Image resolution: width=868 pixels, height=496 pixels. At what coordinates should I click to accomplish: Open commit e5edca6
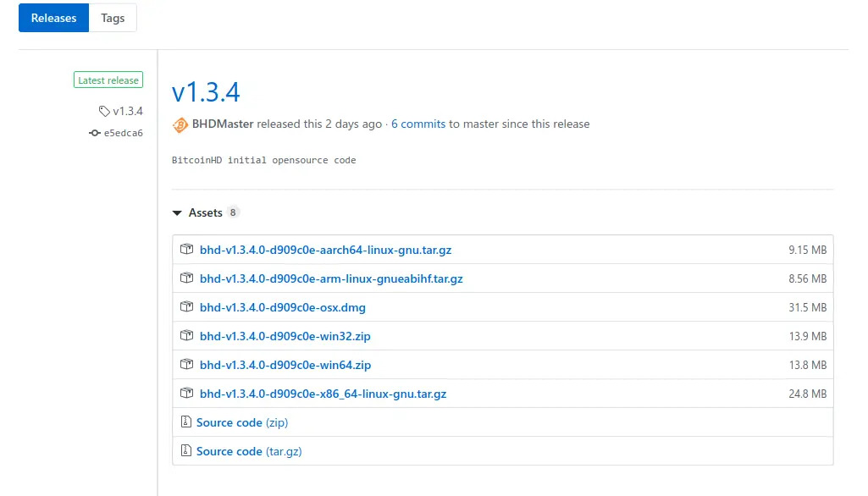point(124,133)
